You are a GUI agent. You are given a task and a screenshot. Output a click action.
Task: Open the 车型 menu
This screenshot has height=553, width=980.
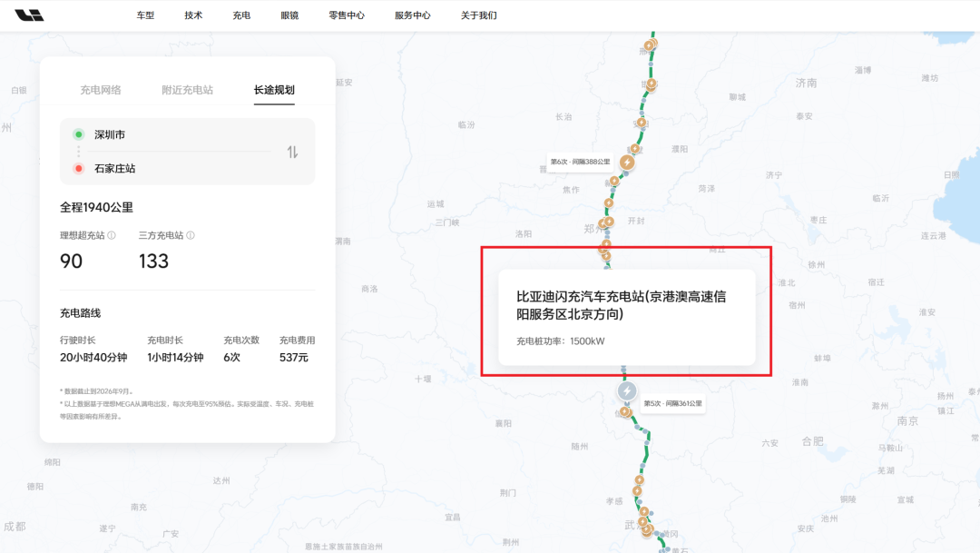pos(145,15)
